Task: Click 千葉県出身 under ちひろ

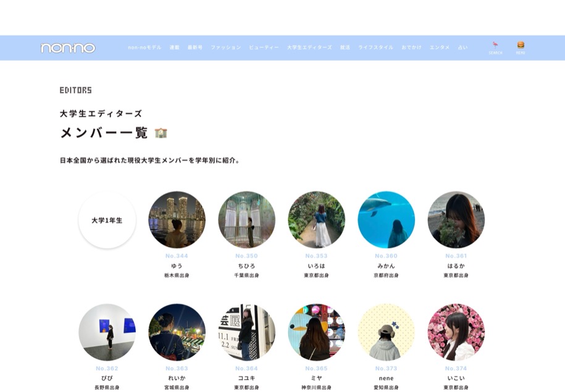Action: (246, 275)
